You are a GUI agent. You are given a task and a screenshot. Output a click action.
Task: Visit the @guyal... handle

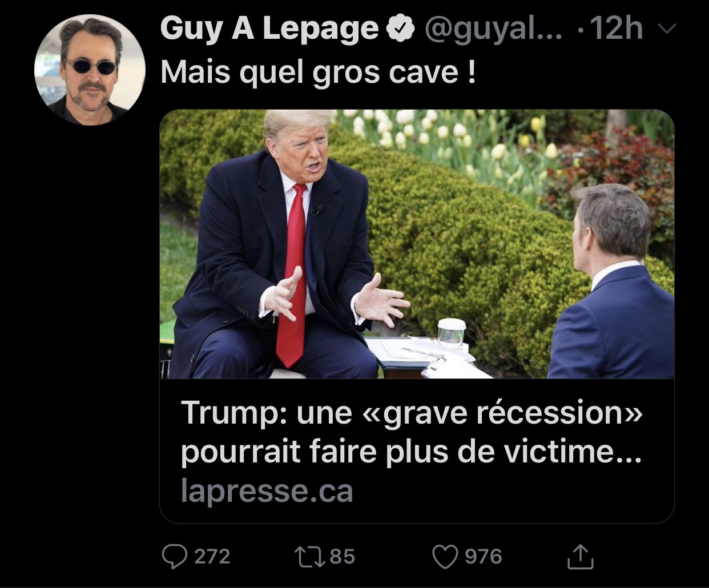[493, 30]
